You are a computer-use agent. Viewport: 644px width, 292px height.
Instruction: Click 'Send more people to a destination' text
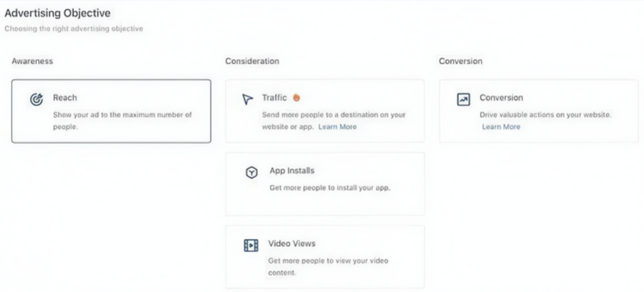(x=334, y=121)
